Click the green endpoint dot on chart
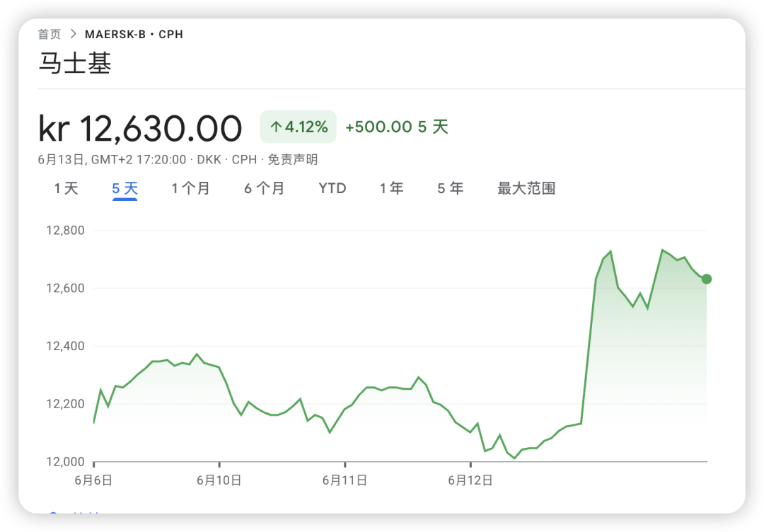Screen dimensions: 764x532 click(x=707, y=279)
